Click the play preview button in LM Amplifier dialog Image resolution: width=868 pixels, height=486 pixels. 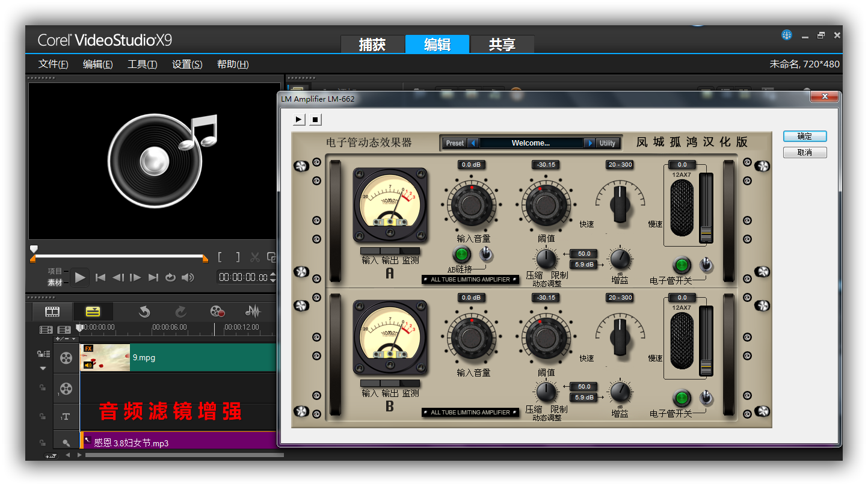[x=298, y=120]
